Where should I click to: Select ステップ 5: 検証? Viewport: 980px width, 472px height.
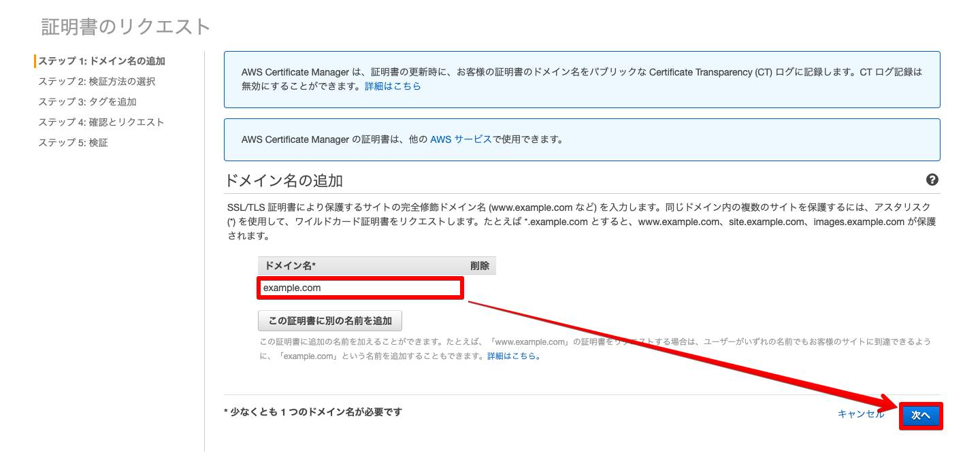[73, 143]
